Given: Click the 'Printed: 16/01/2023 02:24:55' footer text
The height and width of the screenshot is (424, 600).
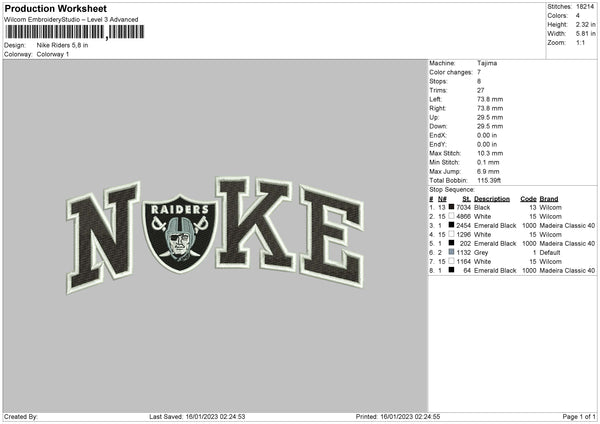Looking at the screenshot, I should point(398,417).
